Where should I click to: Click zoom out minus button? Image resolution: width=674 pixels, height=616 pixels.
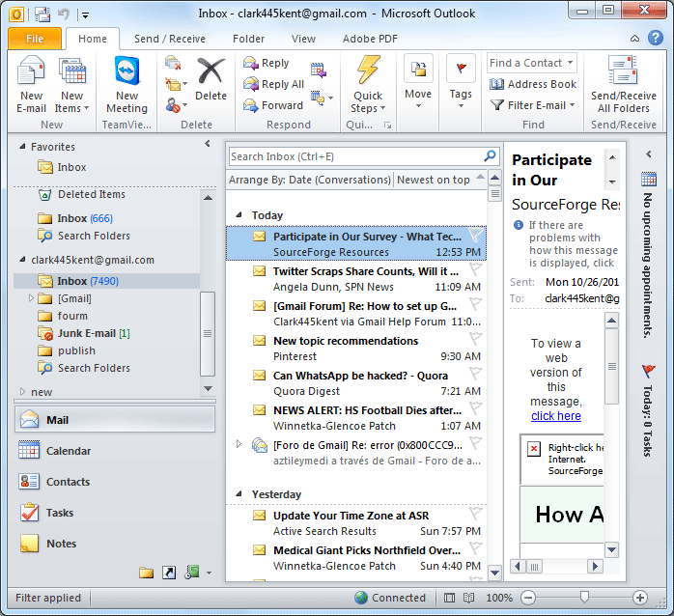[528, 598]
